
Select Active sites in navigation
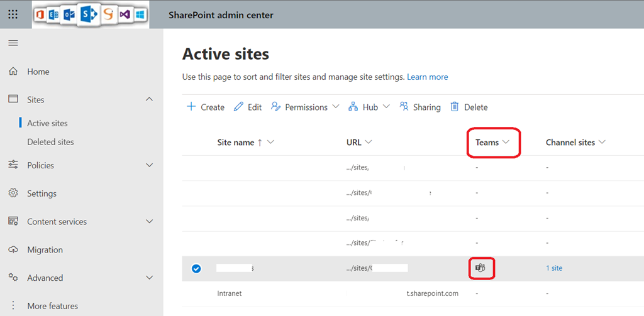click(x=47, y=123)
